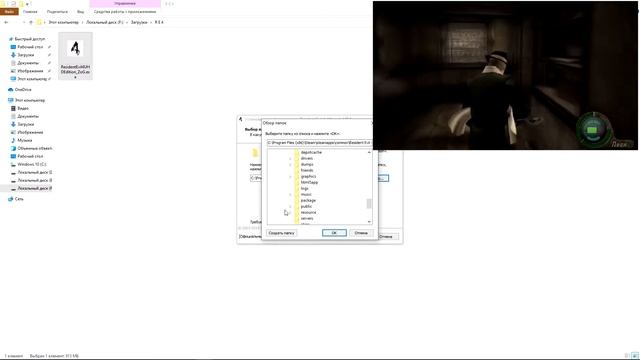Click the path field in the Обзор папок dialog

coord(319,143)
